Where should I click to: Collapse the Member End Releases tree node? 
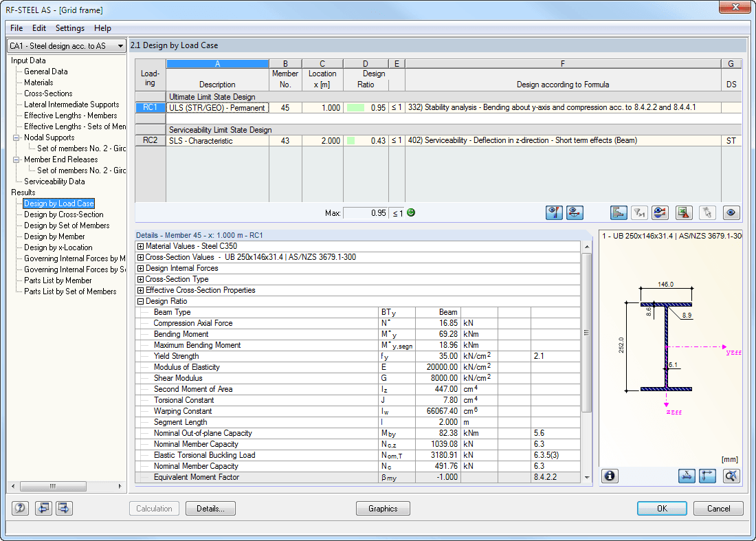(x=16, y=159)
